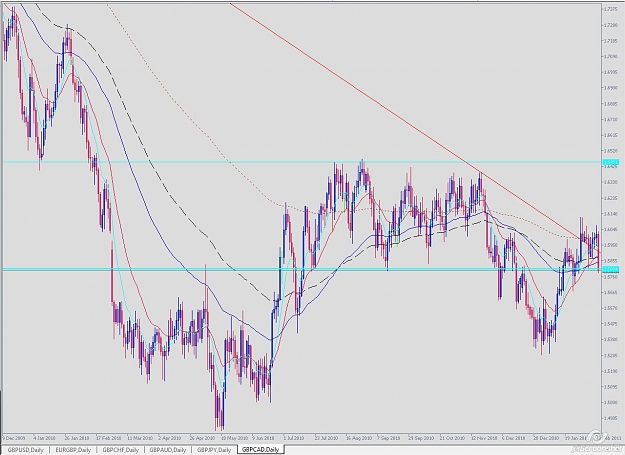This screenshot has width=625, height=455.
Task: Click the 29 Sep 2010 date label
Action: 421,438
